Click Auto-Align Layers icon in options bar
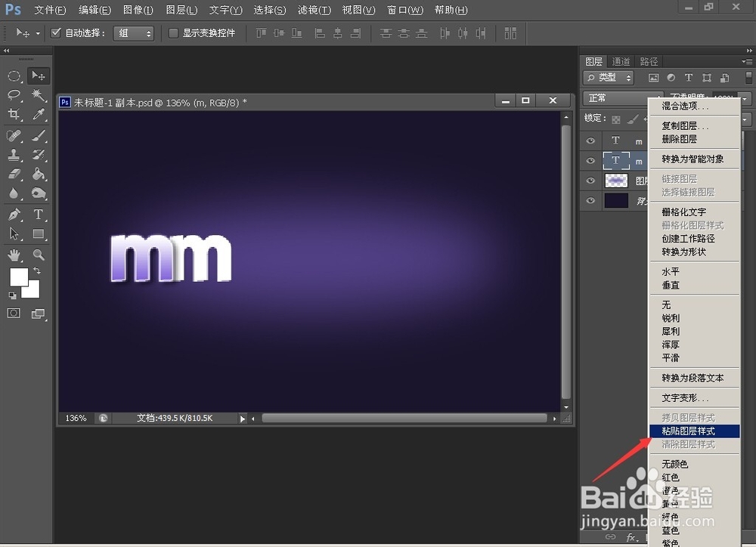 (510, 33)
